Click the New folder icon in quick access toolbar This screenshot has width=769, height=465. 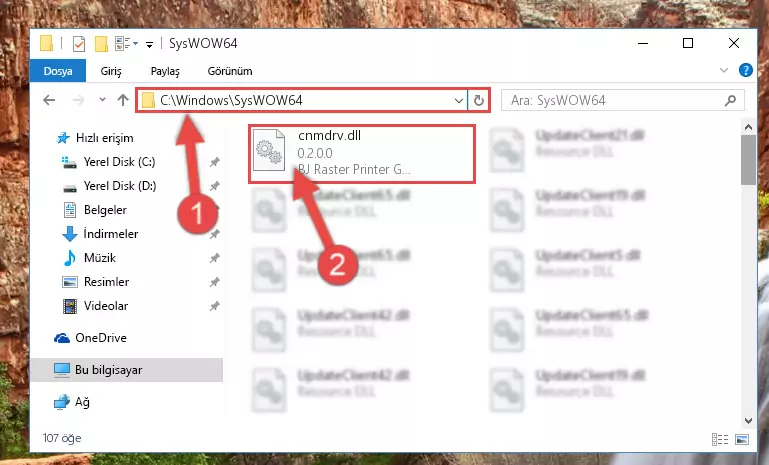[x=101, y=44]
